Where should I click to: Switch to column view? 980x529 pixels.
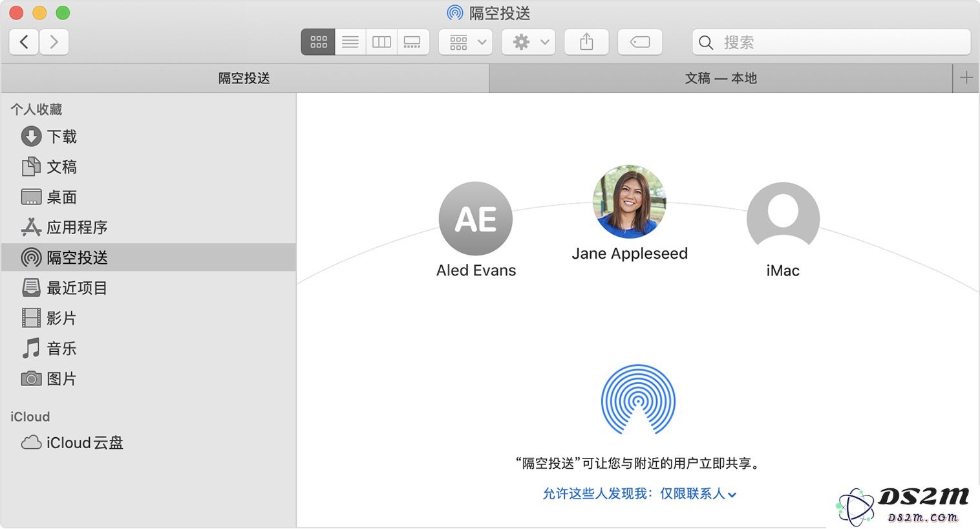381,42
